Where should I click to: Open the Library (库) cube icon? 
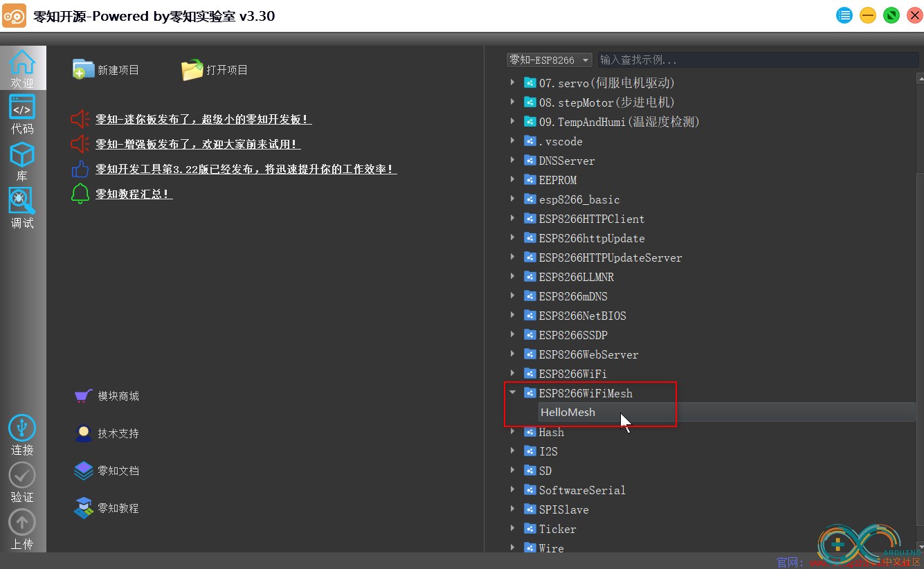[x=22, y=154]
